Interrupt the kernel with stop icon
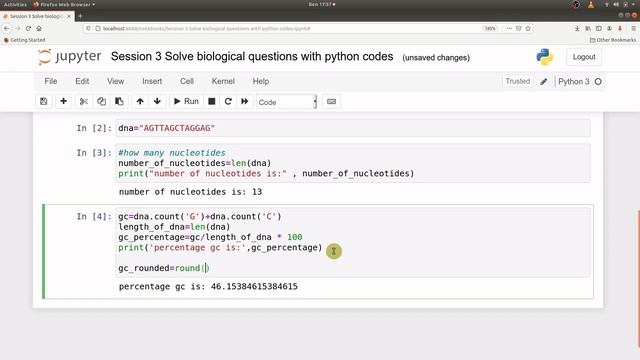 [211, 102]
